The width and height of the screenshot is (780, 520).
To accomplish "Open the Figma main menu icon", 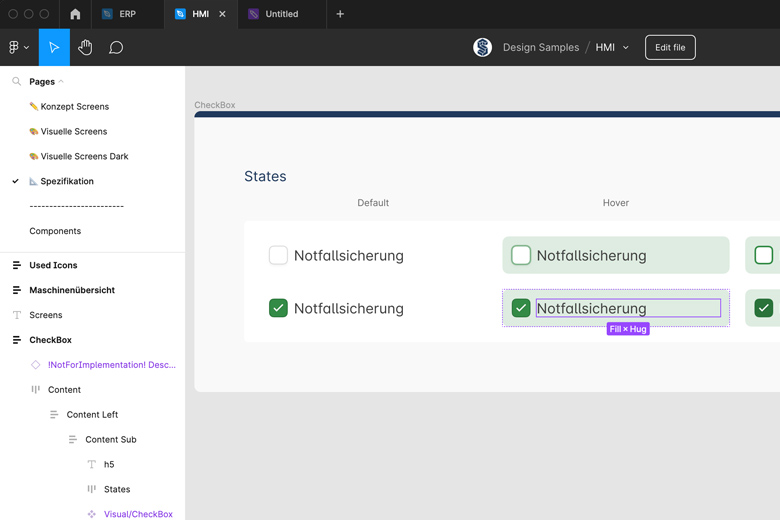I will (x=13, y=47).
